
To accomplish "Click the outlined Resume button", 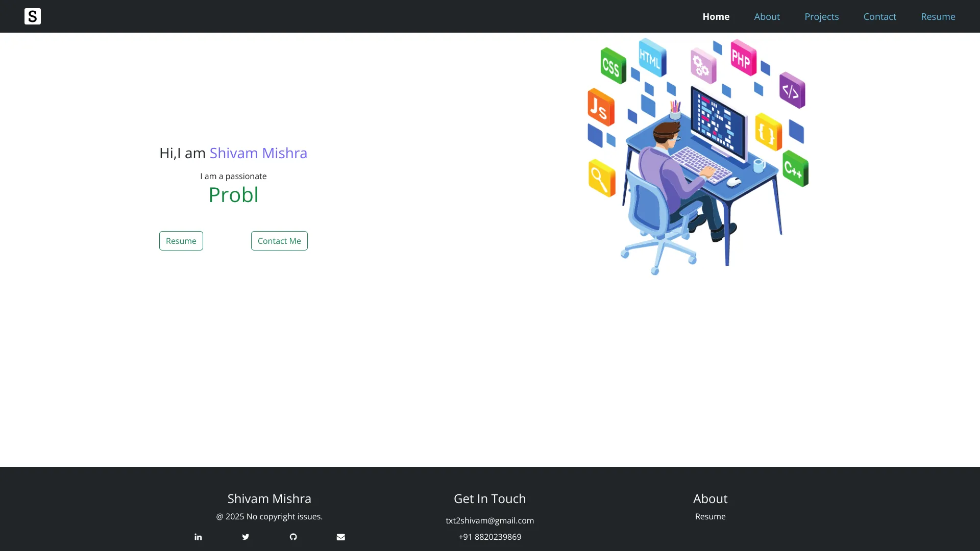I will coord(181,241).
